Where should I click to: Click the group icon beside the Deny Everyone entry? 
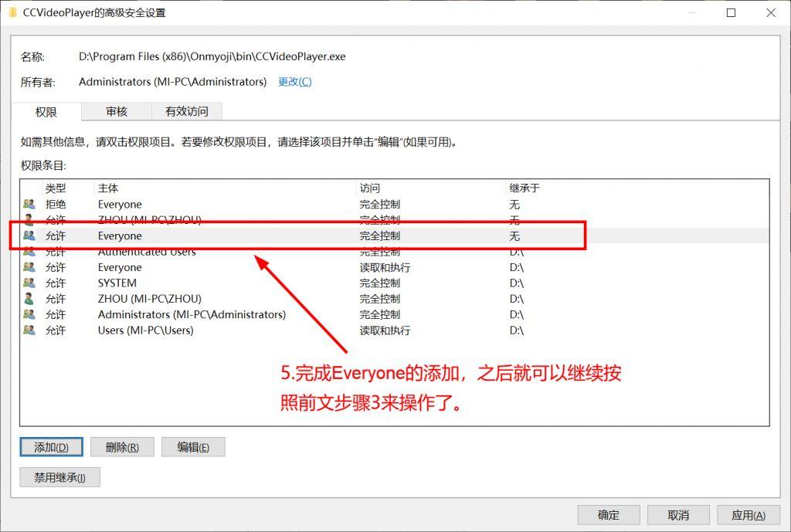(29, 205)
